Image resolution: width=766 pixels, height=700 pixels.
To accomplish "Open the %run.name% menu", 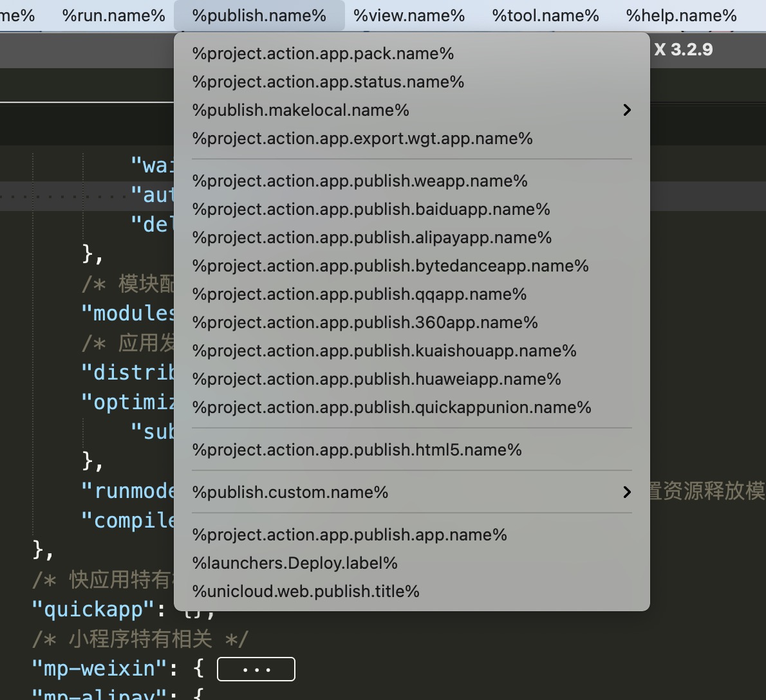I will pos(113,15).
